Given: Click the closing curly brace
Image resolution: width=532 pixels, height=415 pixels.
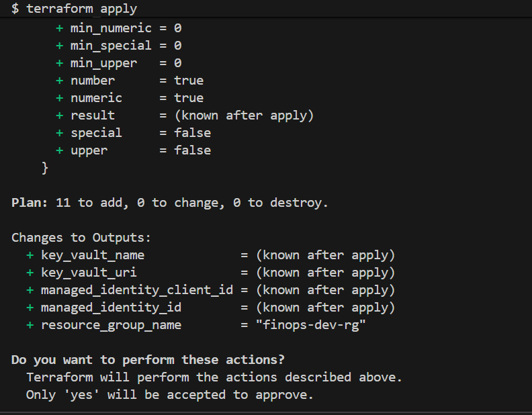Looking at the screenshot, I should 45,168.
